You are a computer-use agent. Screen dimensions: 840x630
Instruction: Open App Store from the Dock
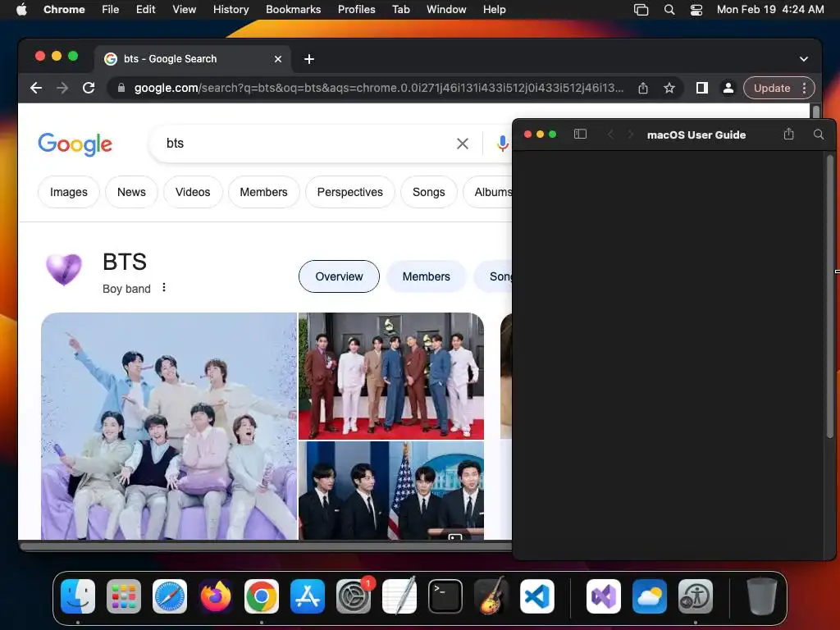308,596
